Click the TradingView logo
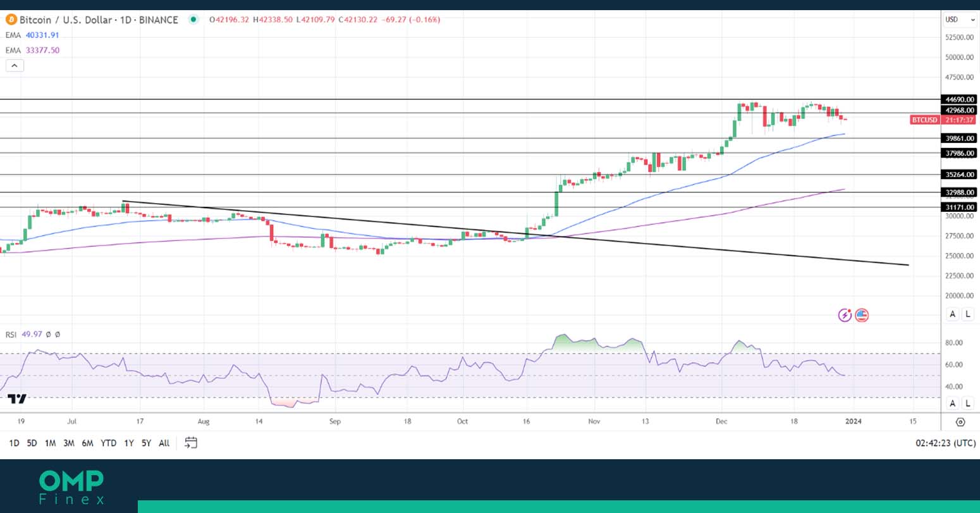The width and height of the screenshot is (980, 513). (18, 399)
